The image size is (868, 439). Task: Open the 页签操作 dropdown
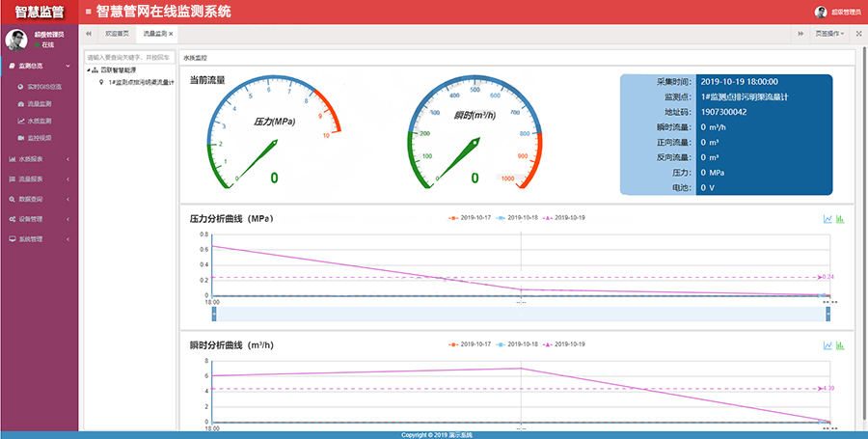coord(829,34)
